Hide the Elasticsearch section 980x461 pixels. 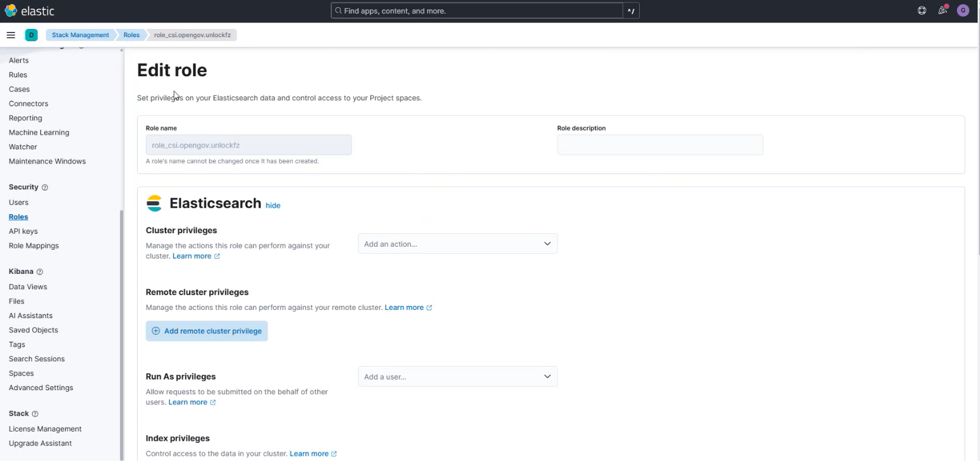[x=273, y=205]
